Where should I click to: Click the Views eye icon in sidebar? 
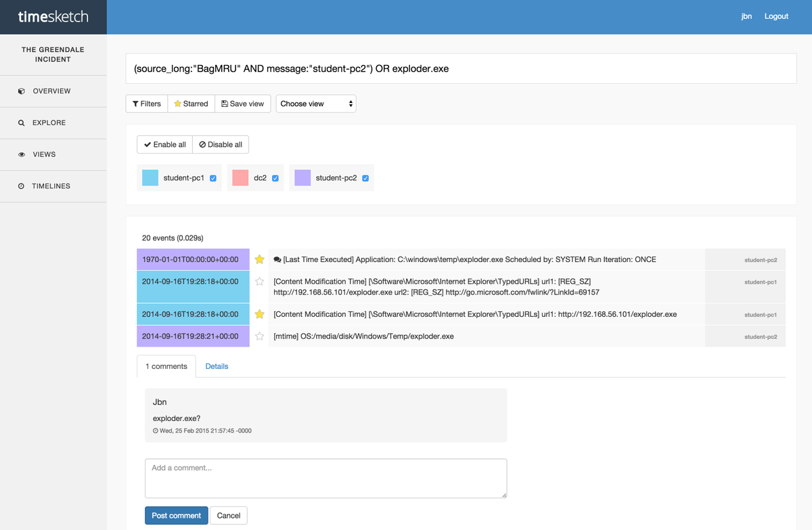coord(22,155)
